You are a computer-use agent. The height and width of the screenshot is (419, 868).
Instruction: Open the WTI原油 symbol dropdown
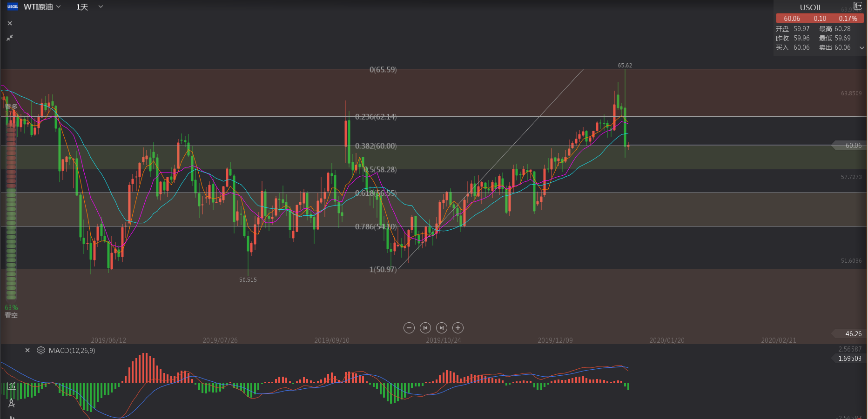point(42,7)
